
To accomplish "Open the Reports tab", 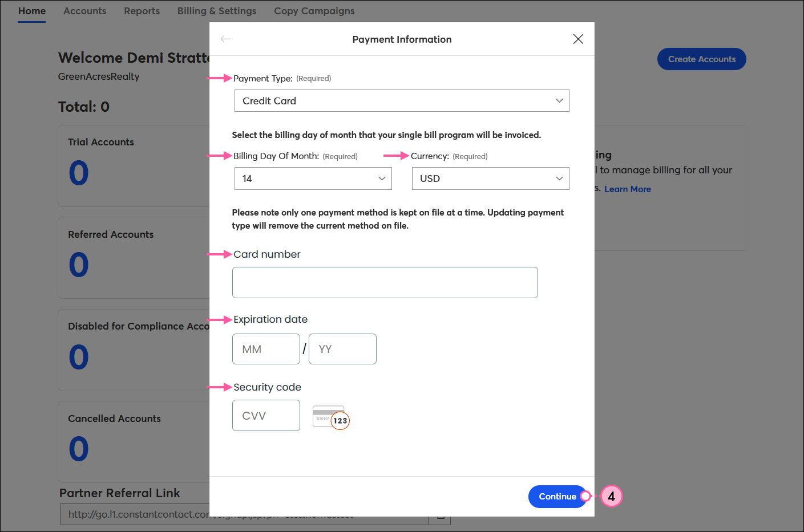I will click(142, 11).
